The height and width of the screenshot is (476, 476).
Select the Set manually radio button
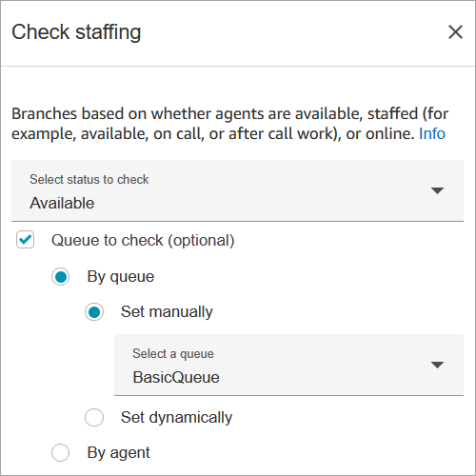(x=94, y=312)
